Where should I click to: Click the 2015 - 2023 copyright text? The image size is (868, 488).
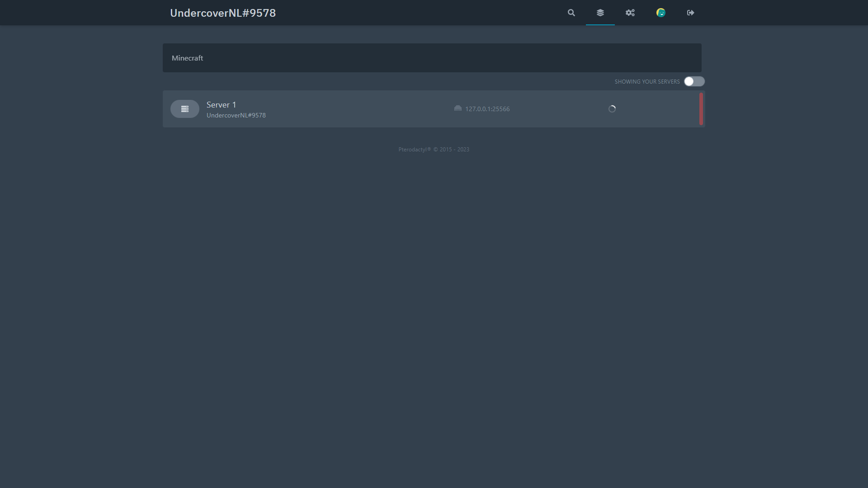[454, 150]
